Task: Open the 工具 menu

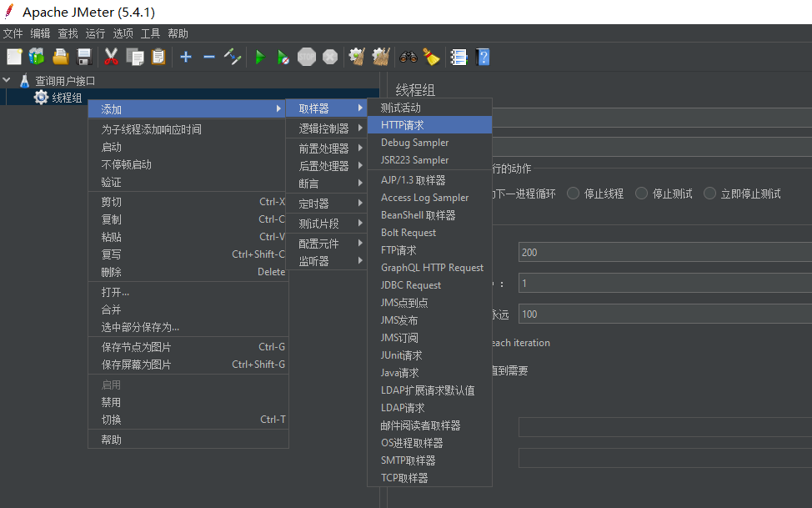Action: click(x=150, y=33)
